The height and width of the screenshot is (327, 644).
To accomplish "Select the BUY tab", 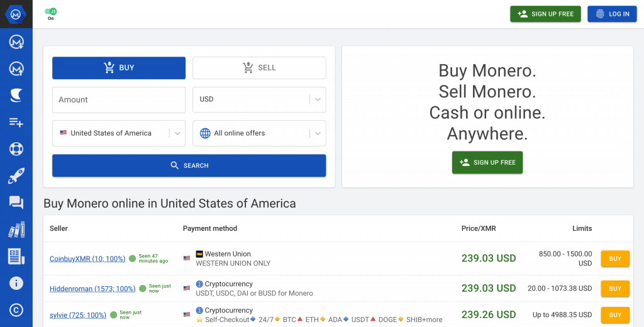I will click(119, 68).
